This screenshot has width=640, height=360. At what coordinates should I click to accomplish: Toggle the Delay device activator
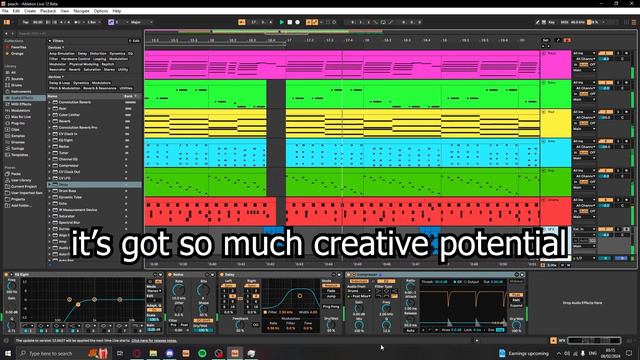(222, 275)
